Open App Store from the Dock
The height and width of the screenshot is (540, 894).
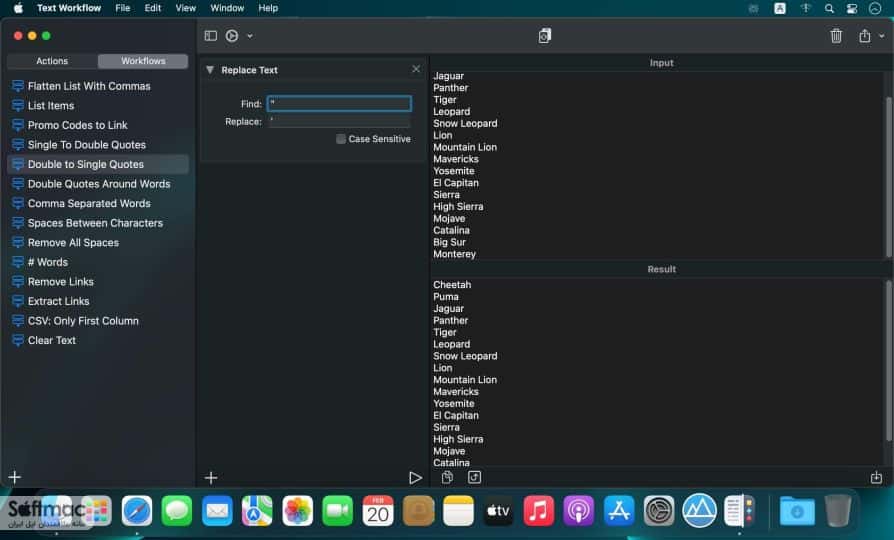click(x=619, y=510)
